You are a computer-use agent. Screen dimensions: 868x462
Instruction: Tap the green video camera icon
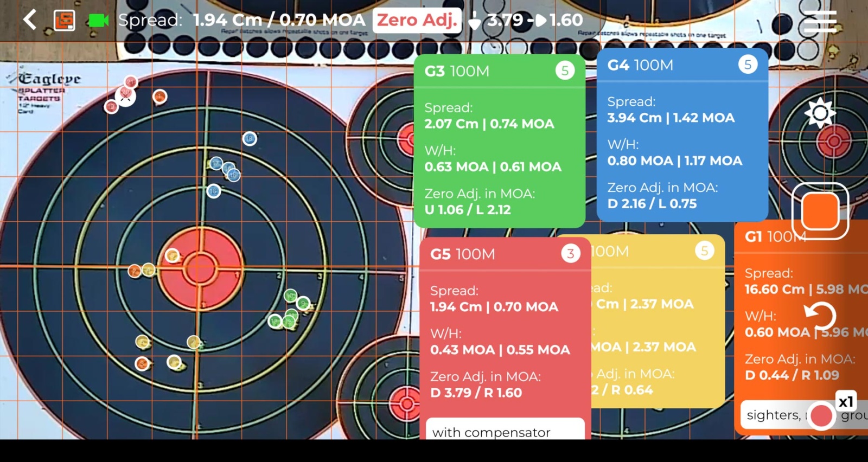point(98,21)
